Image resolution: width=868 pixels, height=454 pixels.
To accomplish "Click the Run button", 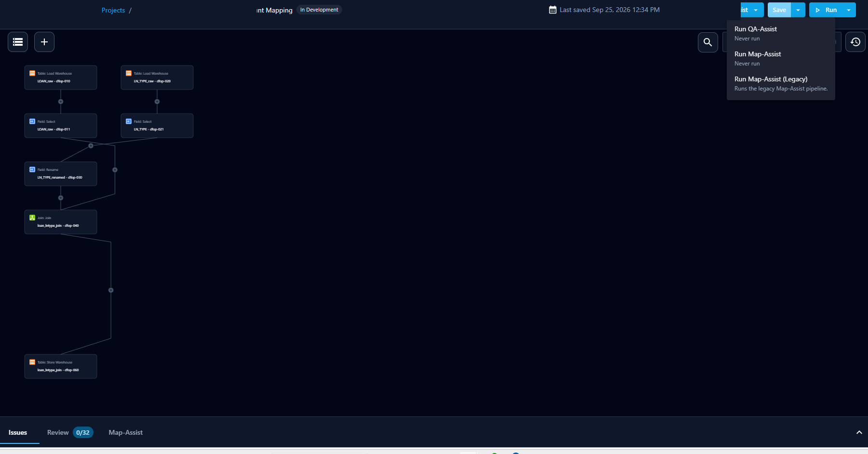I will (x=826, y=10).
